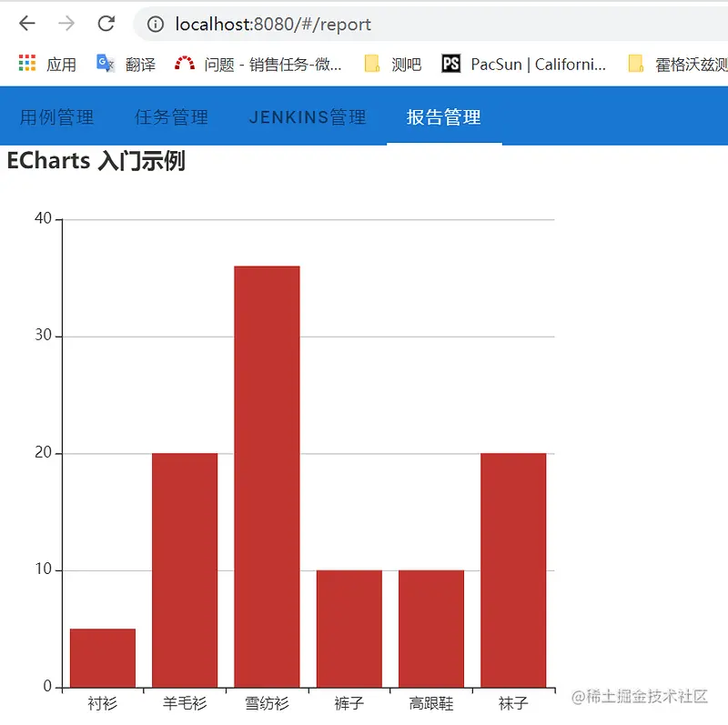Open the 霍格沃兹 bookmark folder
This screenshot has width=728, height=725.
[x=677, y=64]
